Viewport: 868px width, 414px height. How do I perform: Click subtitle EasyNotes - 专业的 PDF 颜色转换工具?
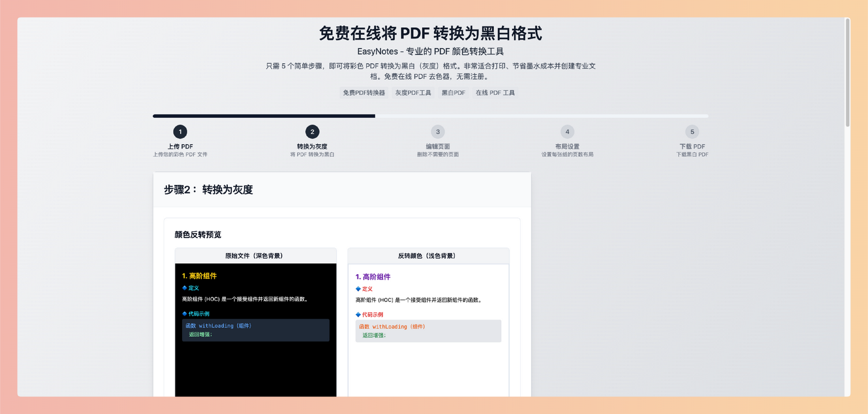[x=430, y=52]
